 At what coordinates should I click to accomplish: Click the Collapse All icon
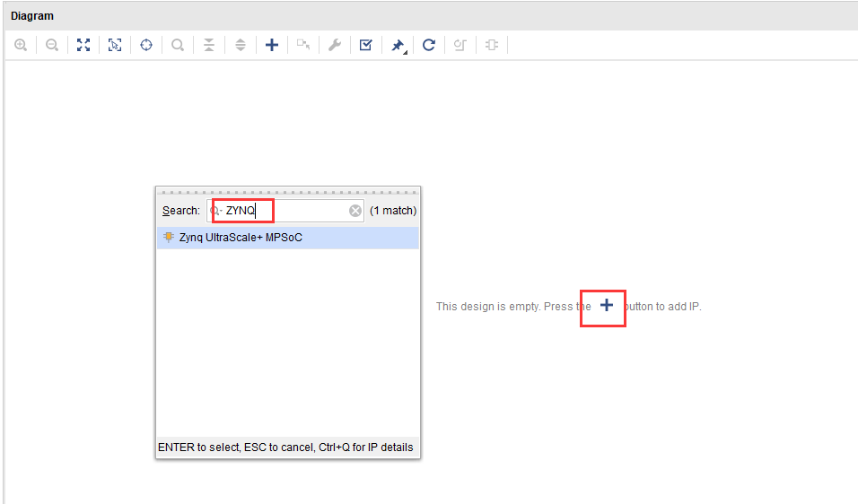coord(209,45)
